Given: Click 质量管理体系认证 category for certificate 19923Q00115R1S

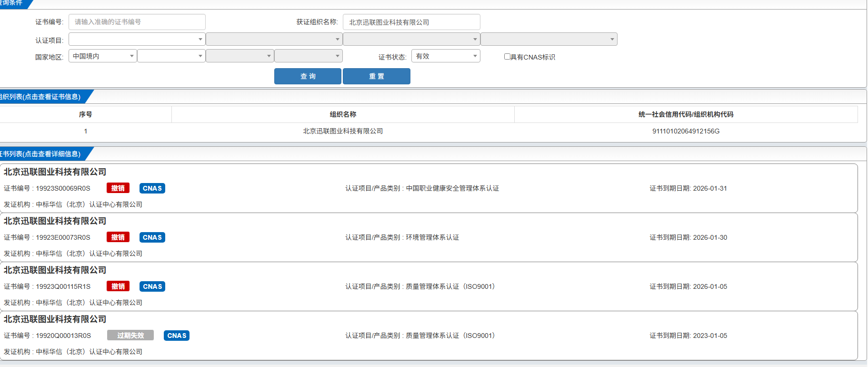Looking at the screenshot, I should [x=450, y=286].
